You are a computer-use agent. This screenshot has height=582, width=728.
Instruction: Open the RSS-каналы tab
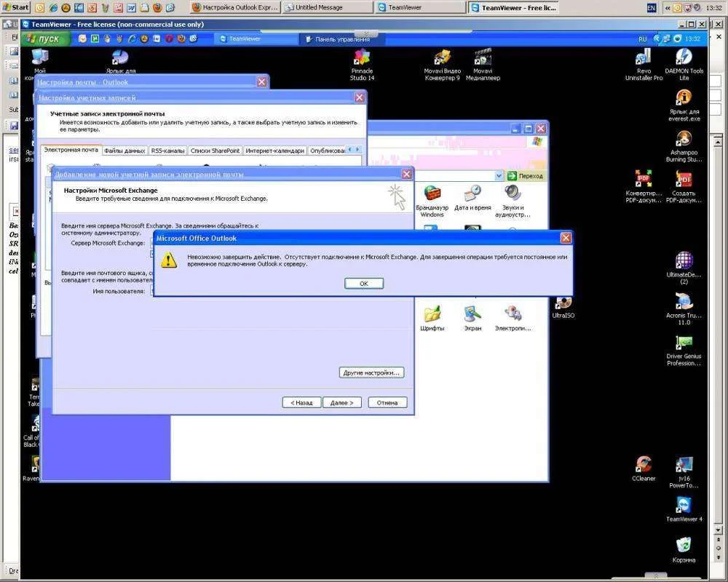point(167,151)
